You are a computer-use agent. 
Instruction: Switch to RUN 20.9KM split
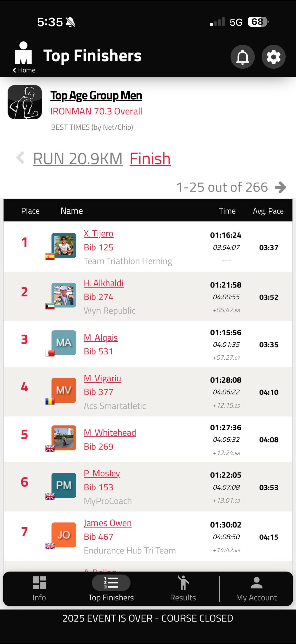78,159
